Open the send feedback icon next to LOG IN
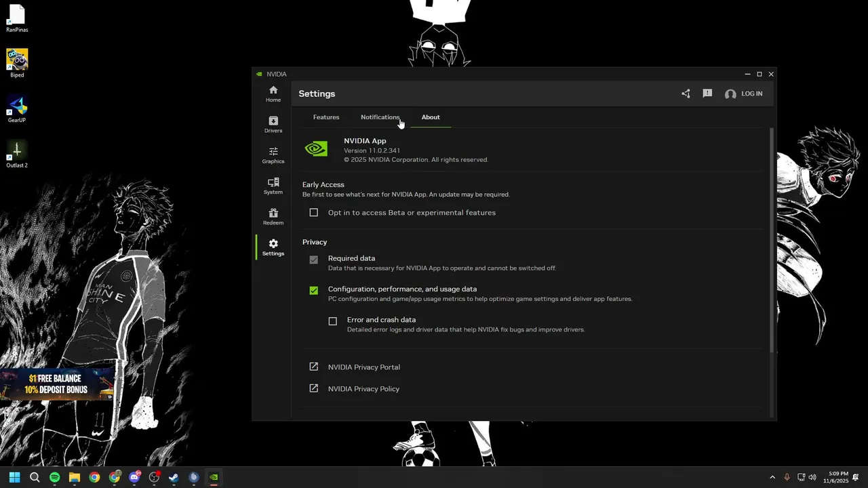Image resolution: width=868 pixels, height=488 pixels. (707, 94)
